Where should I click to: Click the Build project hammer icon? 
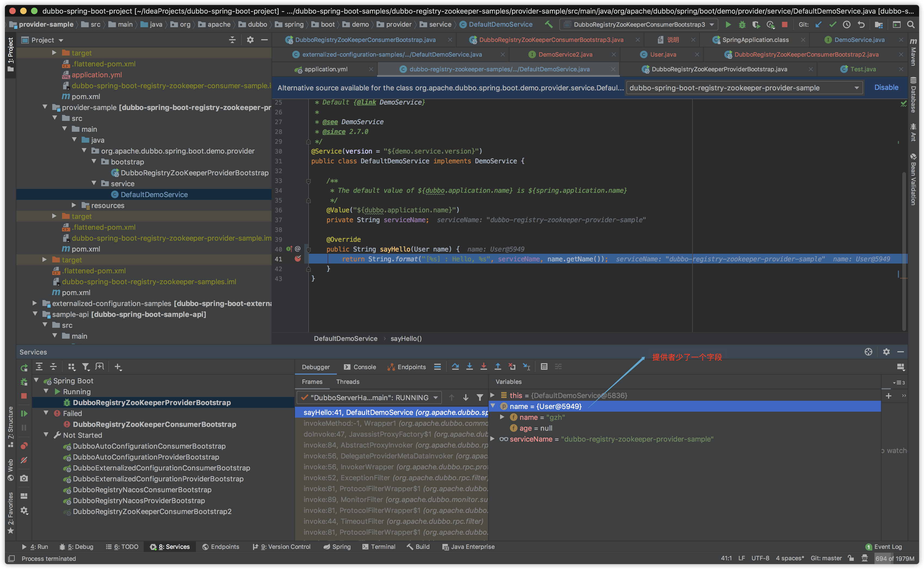[x=549, y=25]
